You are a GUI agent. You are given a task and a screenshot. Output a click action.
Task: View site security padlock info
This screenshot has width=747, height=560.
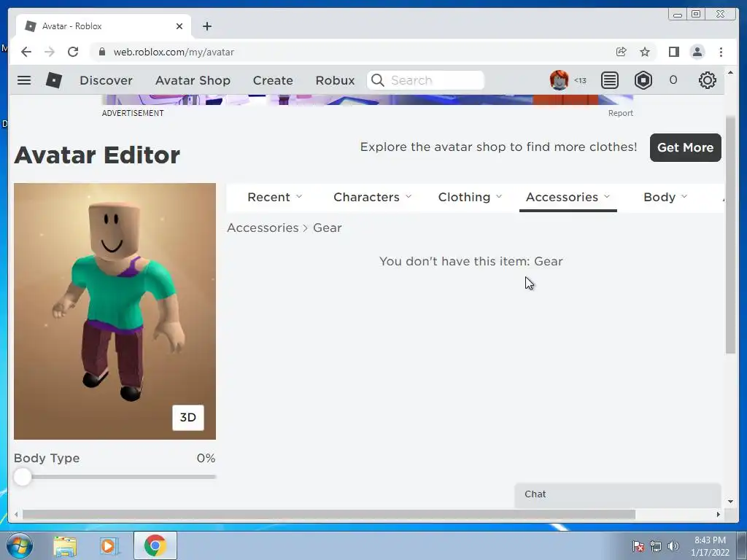102,52
